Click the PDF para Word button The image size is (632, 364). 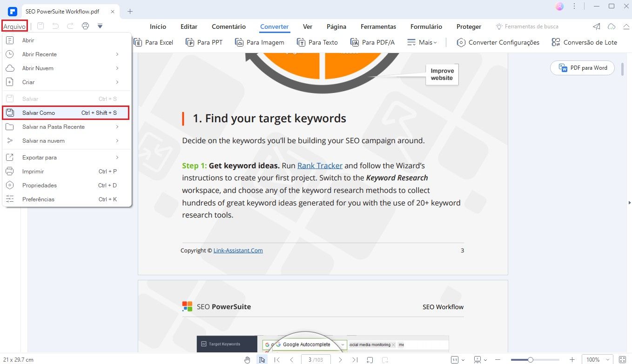(x=582, y=68)
